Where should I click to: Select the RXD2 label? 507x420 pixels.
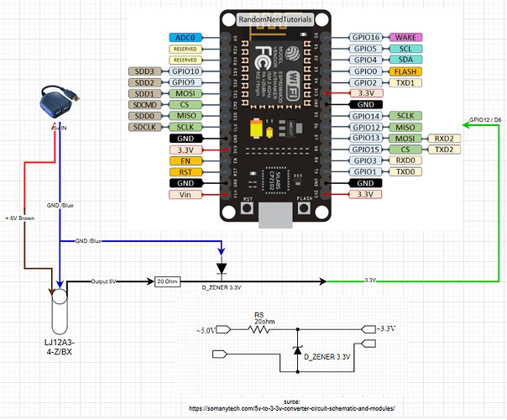tap(444, 139)
